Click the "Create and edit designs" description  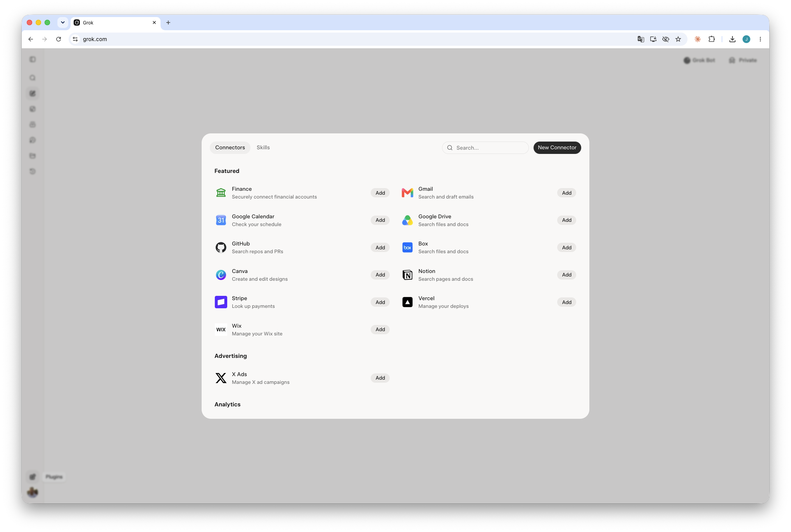pos(260,279)
